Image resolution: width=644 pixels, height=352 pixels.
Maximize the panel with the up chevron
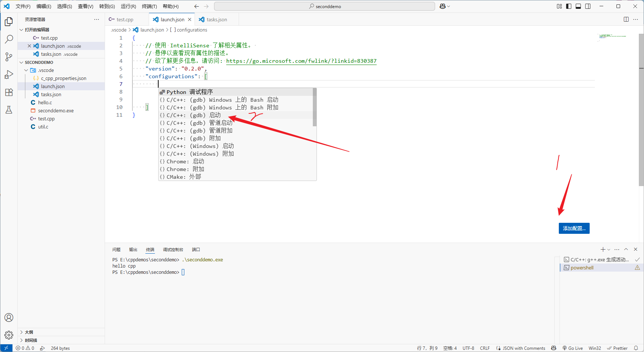point(626,250)
